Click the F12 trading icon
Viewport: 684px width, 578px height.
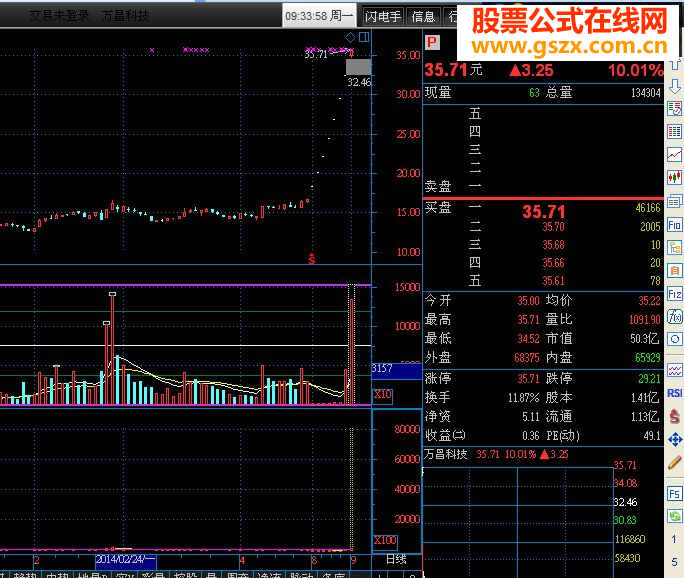click(x=675, y=294)
